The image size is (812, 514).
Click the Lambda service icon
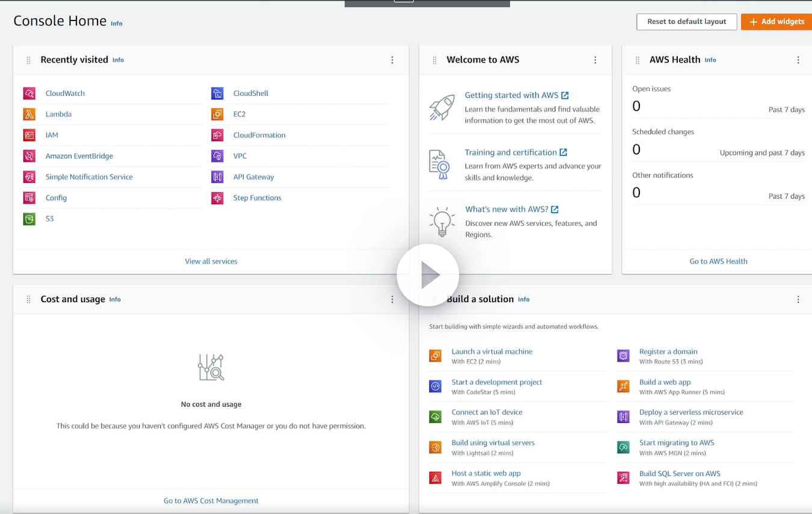(x=29, y=114)
